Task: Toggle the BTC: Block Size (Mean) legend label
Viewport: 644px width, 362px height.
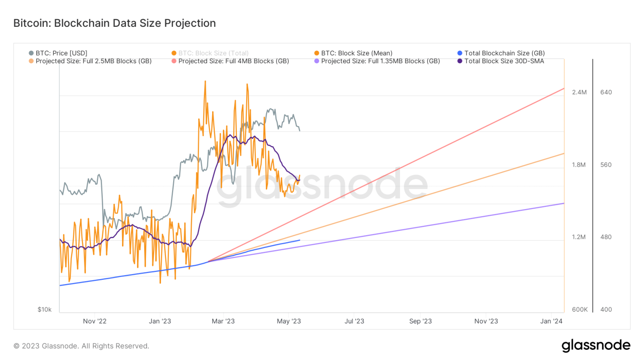Action: [356, 53]
